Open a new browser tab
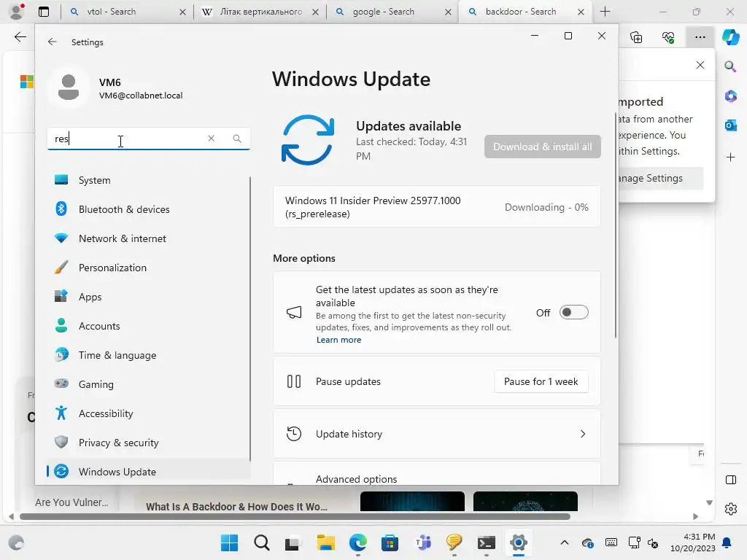The image size is (747, 560). click(605, 12)
